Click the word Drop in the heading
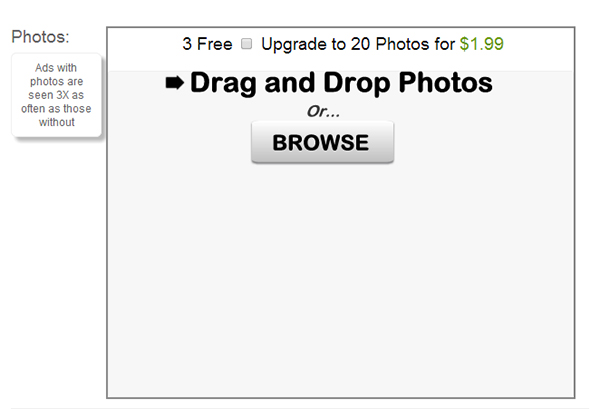 tap(358, 83)
